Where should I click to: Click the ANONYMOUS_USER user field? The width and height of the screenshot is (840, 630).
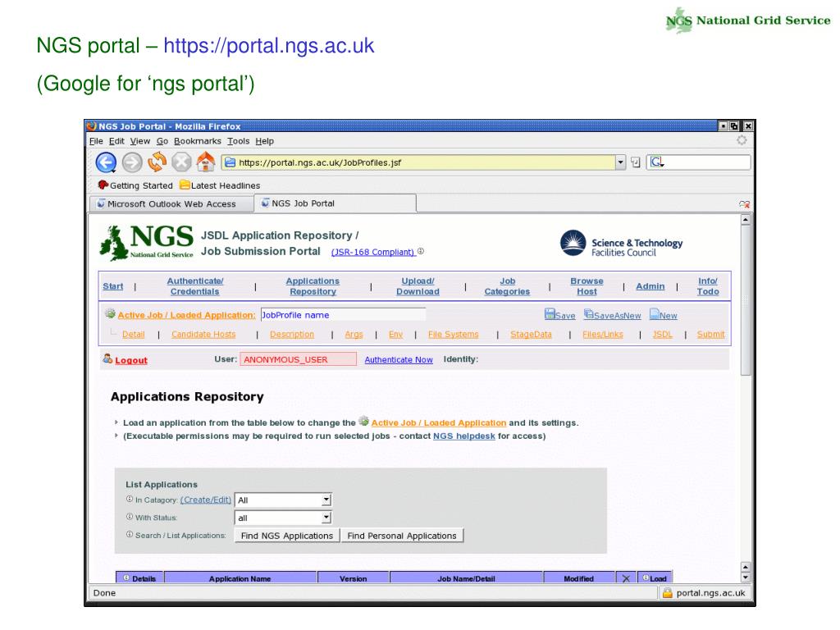coord(299,359)
